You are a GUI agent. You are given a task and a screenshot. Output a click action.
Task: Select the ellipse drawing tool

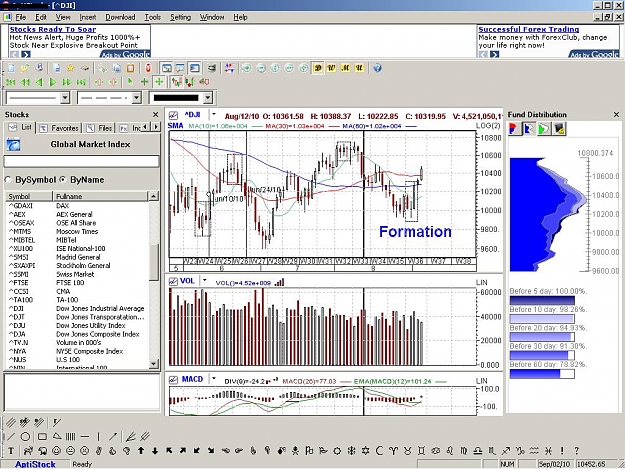[25, 437]
